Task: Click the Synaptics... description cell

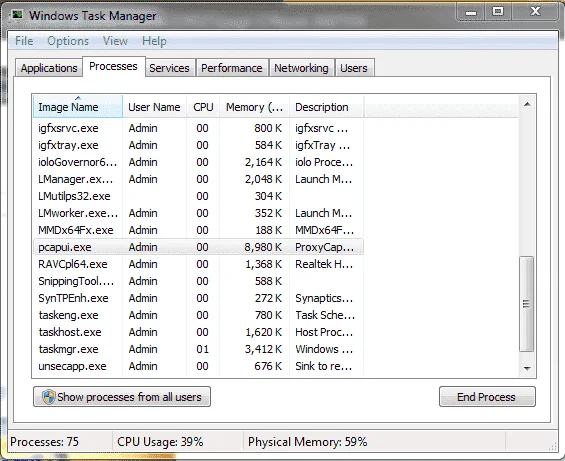Action: click(x=324, y=298)
